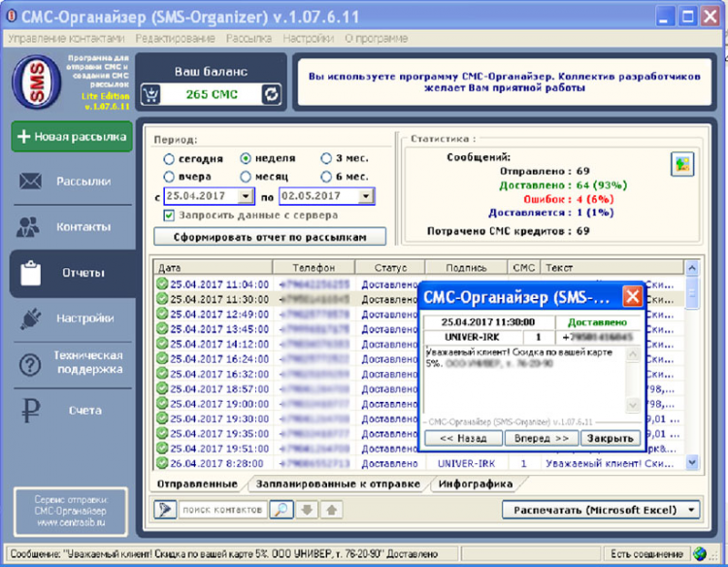Click the report table scrollbar down arrow
Viewport: 728px width, 567px height.
tap(692, 462)
